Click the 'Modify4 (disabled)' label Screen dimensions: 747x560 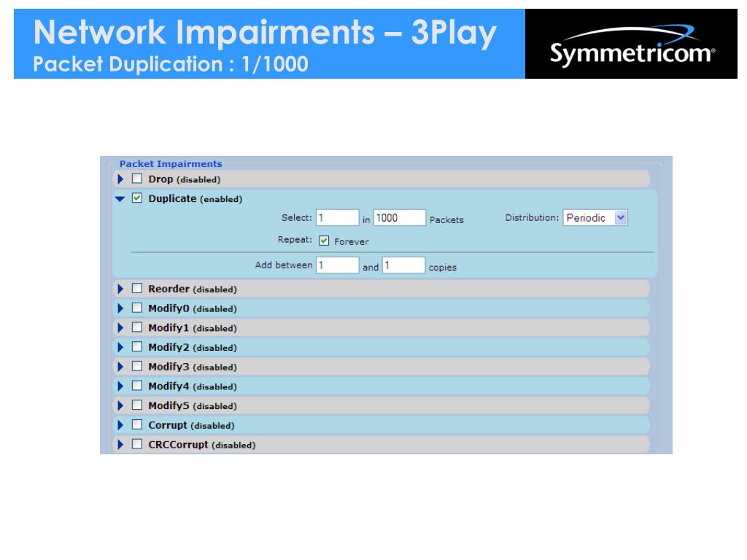click(193, 386)
